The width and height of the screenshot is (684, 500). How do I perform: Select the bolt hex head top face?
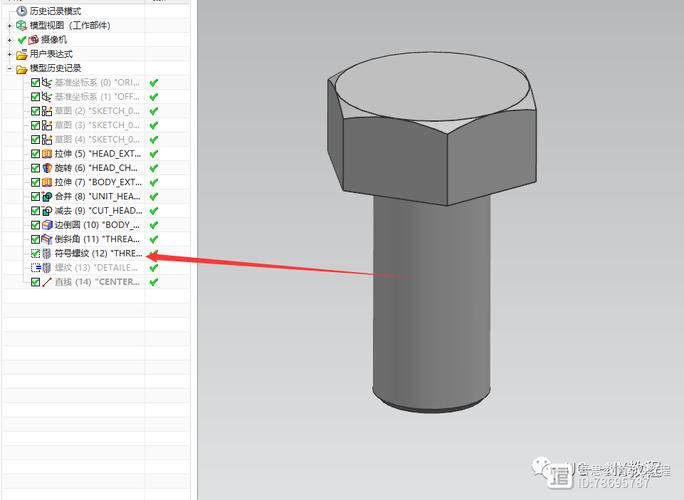coord(432,86)
